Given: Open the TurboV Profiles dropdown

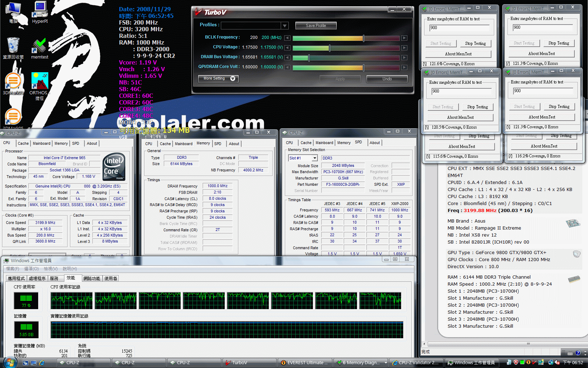Looking at the screenshot, I should click(285, 26).
